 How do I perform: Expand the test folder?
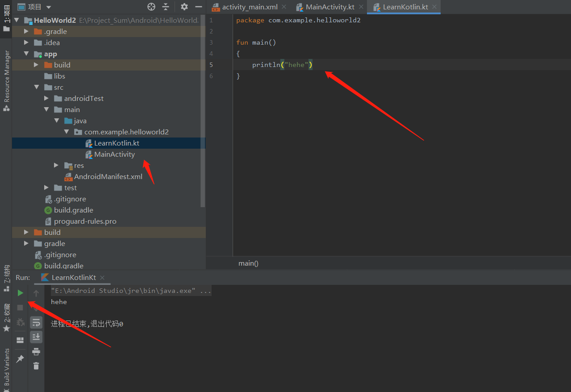(46, 188)
